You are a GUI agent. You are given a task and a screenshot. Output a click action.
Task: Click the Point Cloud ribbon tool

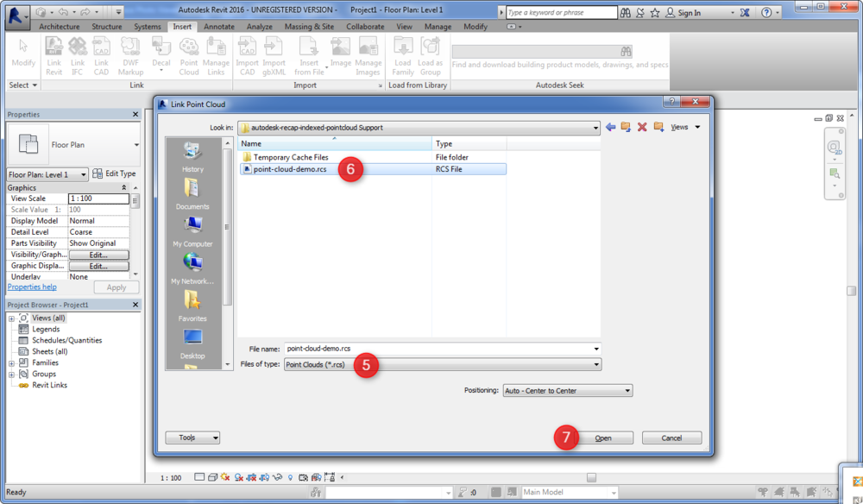(x=189, y=55)
